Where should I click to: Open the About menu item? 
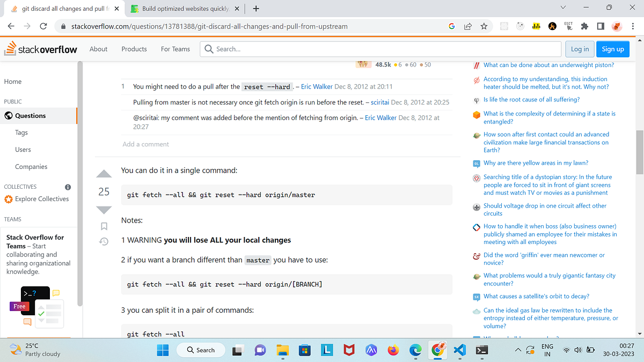tap(98, 49)
